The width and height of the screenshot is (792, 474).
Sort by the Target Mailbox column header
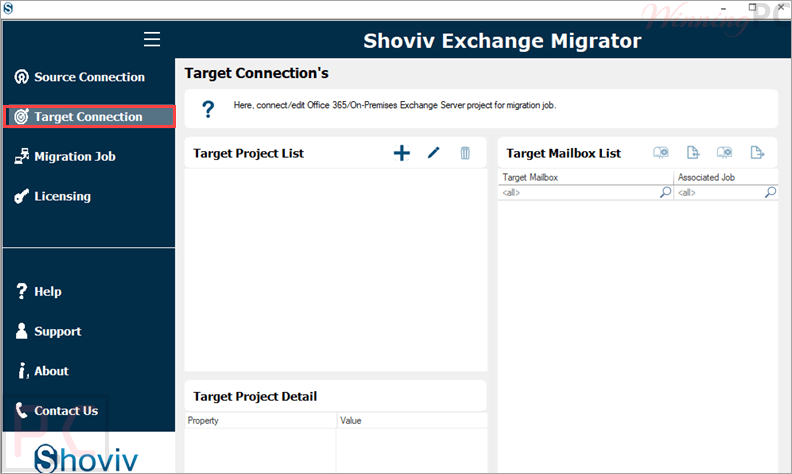(x=585, y=177)
